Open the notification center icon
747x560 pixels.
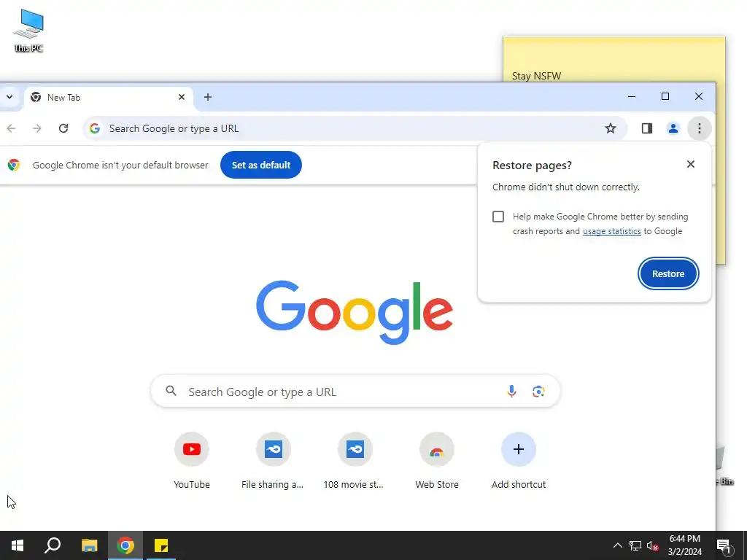(x=724, y=546)
